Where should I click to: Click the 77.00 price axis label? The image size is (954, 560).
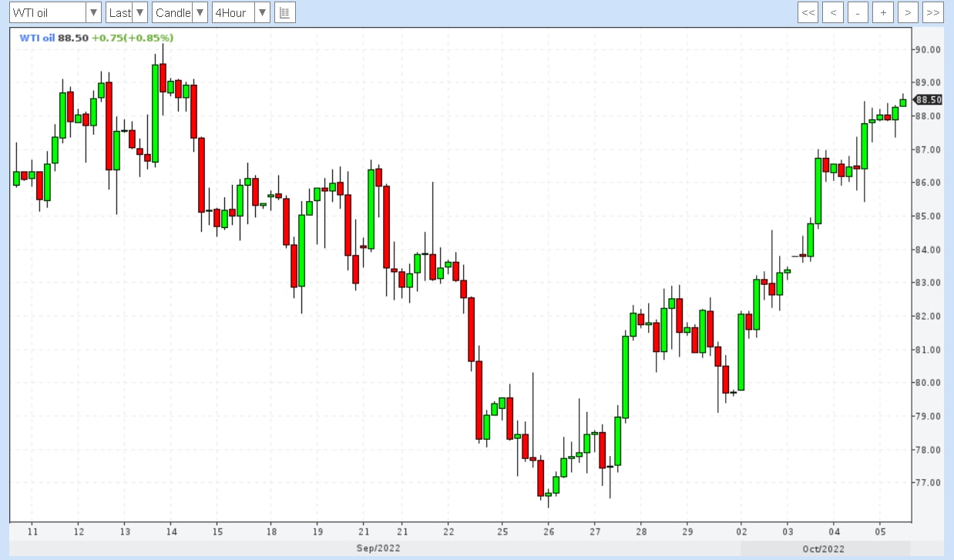pyautogui.click(x=928, y=483)
